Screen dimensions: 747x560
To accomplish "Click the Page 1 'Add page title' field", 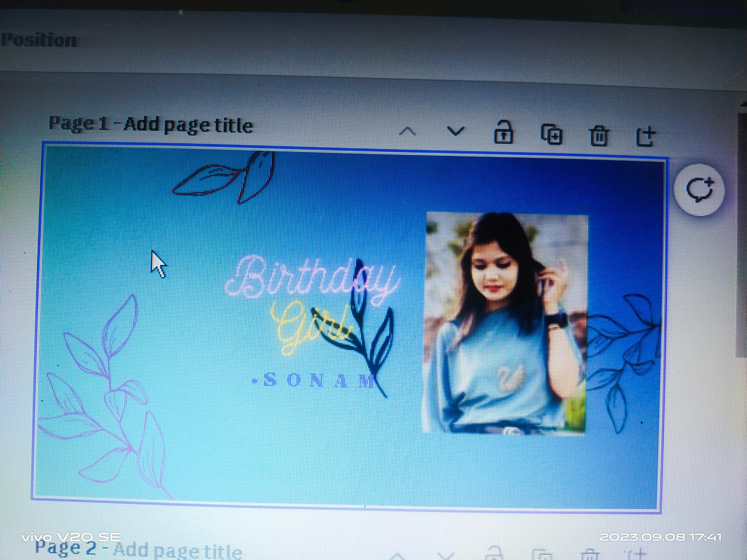I will click(188, 125).
